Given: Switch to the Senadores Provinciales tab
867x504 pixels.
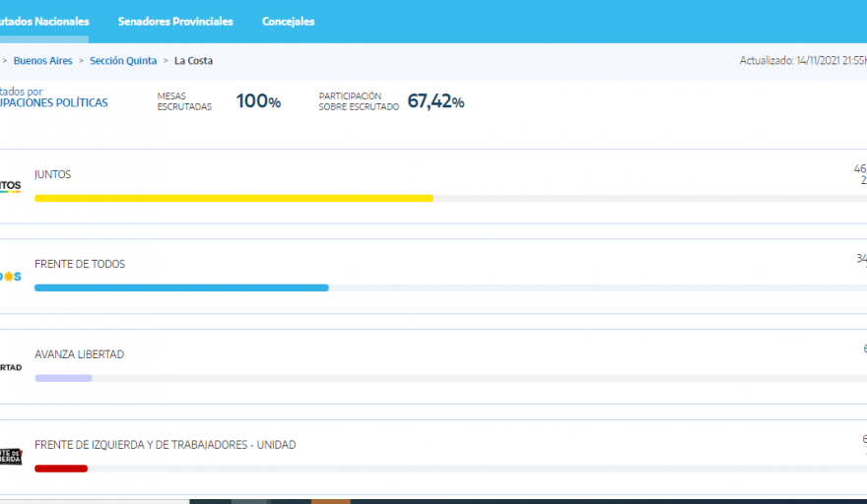Looking at the screenshot, I should pyautogui.click(x=175, y=21).
